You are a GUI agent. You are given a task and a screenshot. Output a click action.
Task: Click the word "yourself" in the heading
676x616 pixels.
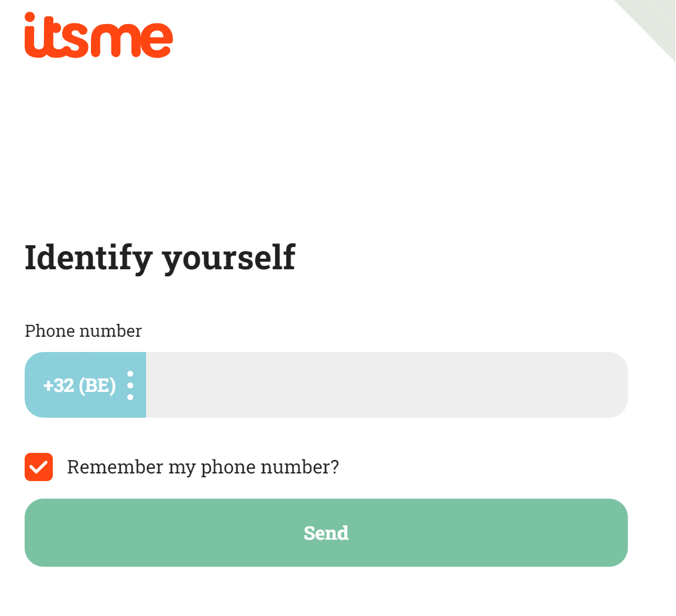228,258
